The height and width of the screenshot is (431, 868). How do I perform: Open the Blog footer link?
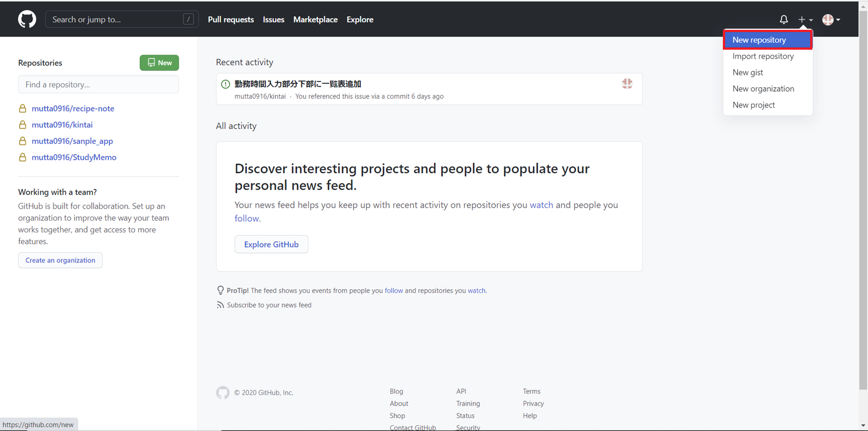(x=396, y=391)
